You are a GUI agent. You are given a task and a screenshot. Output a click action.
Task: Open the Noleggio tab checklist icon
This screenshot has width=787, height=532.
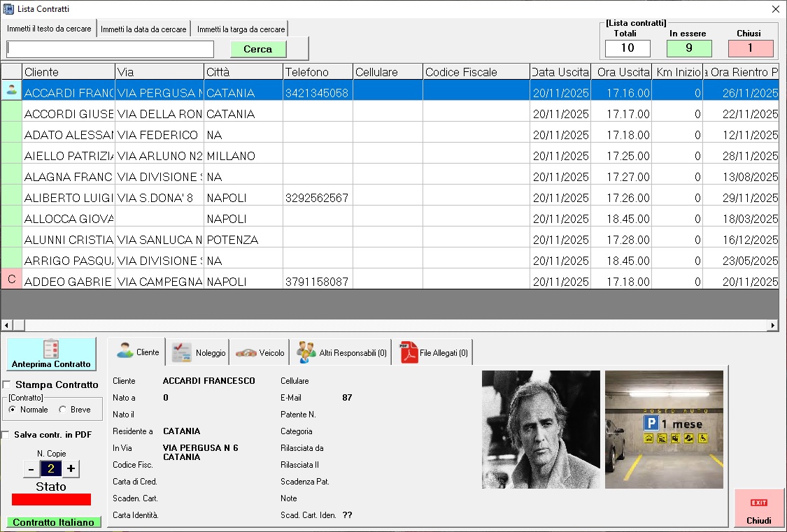[x=182, y=352]
